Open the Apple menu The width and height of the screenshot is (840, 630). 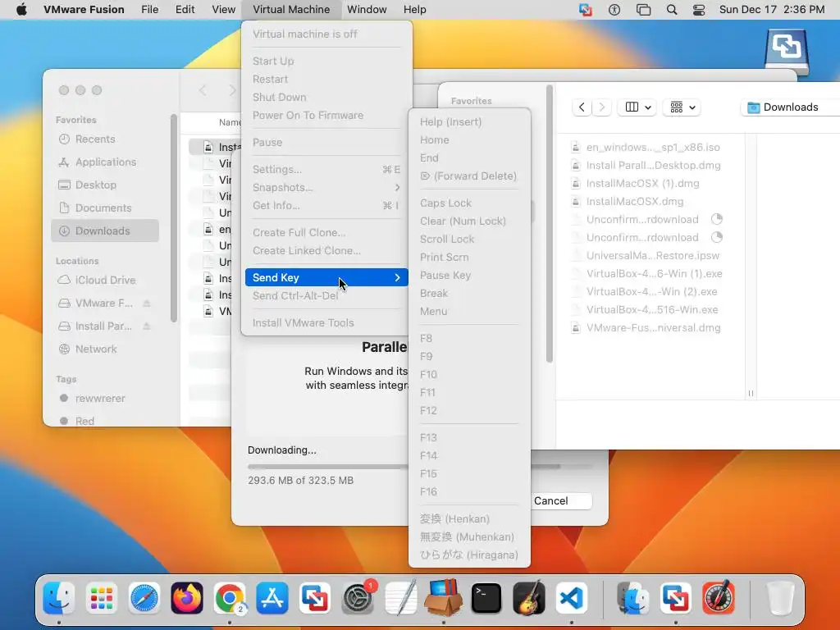(x=21, y=10)
